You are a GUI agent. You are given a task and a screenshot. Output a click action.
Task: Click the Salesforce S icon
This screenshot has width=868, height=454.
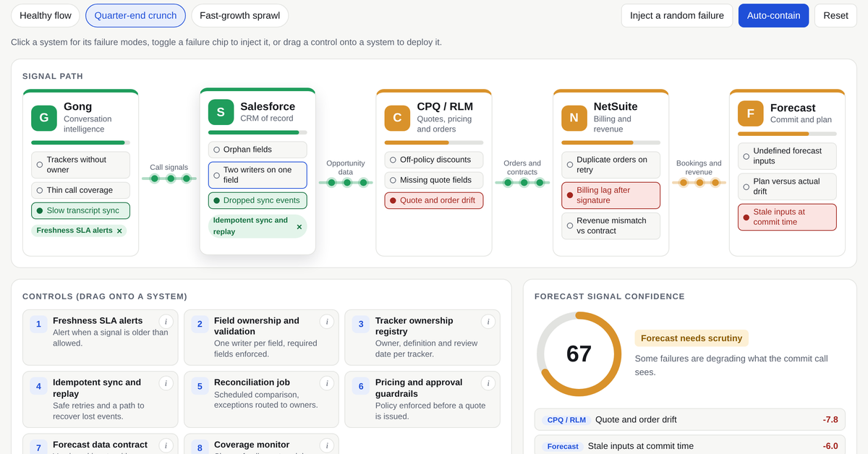(221, 112)
